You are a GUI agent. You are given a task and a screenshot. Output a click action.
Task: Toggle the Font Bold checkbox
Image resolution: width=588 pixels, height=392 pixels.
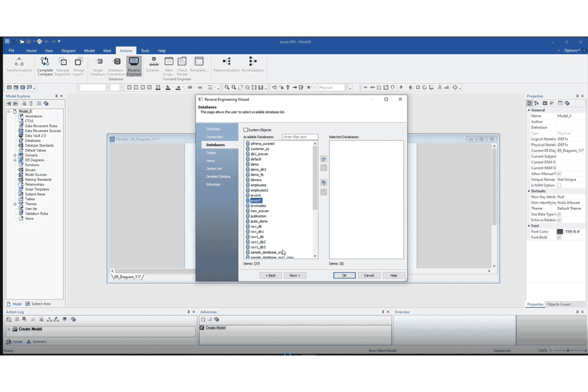559,238
